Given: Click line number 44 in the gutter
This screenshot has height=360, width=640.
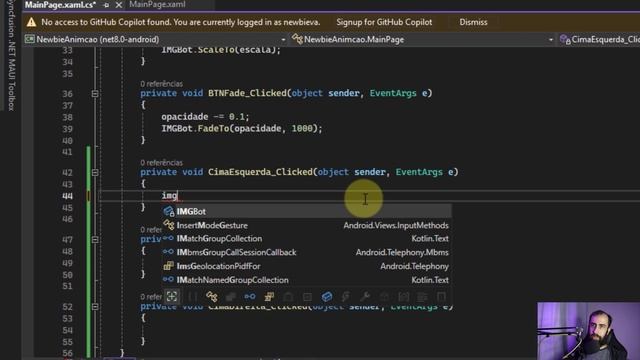Looking at the screenshot, I should pyautogui.click(x=67, y=196).
